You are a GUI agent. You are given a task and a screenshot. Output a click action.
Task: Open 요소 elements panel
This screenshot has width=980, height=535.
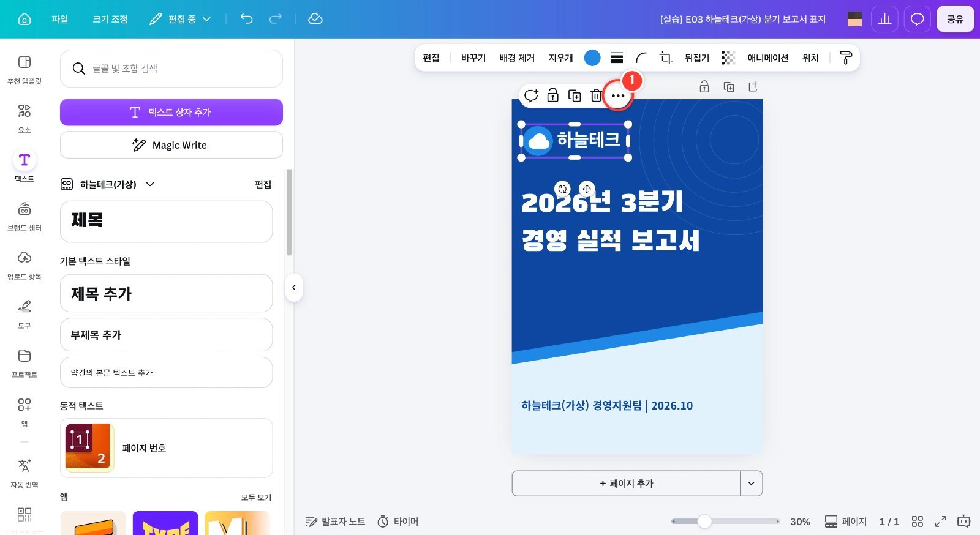point(24,119)
